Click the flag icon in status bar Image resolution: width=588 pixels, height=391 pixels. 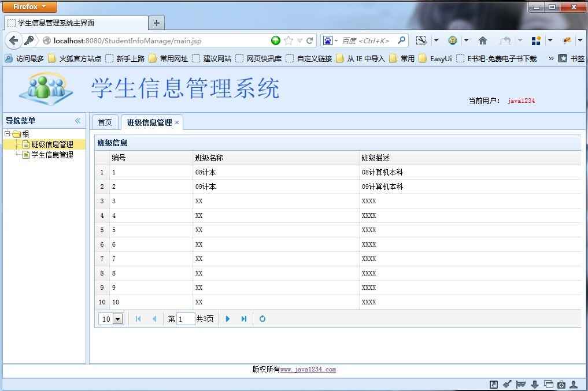(x=520, y=384)
